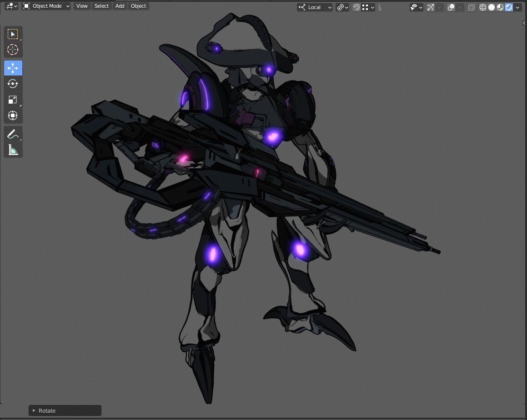Select the Box Select tool
Image resolution: width=527 pixels, height=420 pixels.
(x=13, y=34)
